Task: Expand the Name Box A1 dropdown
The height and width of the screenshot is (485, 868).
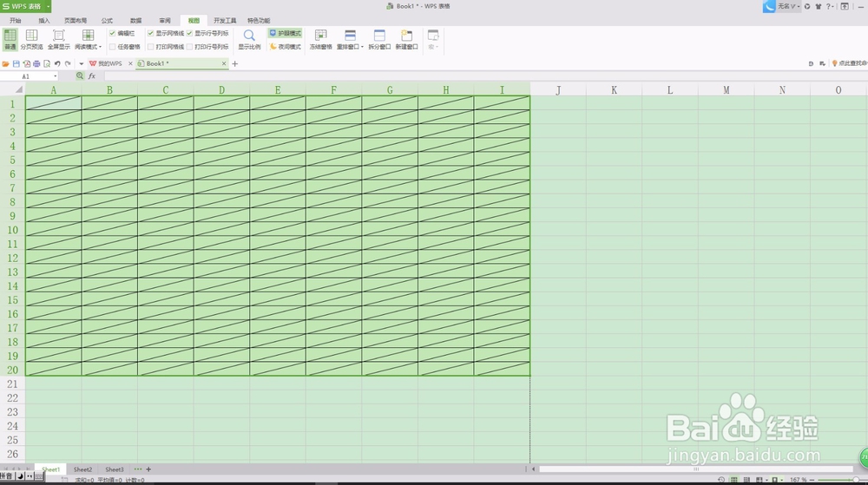Action: (x=55, y=76)
